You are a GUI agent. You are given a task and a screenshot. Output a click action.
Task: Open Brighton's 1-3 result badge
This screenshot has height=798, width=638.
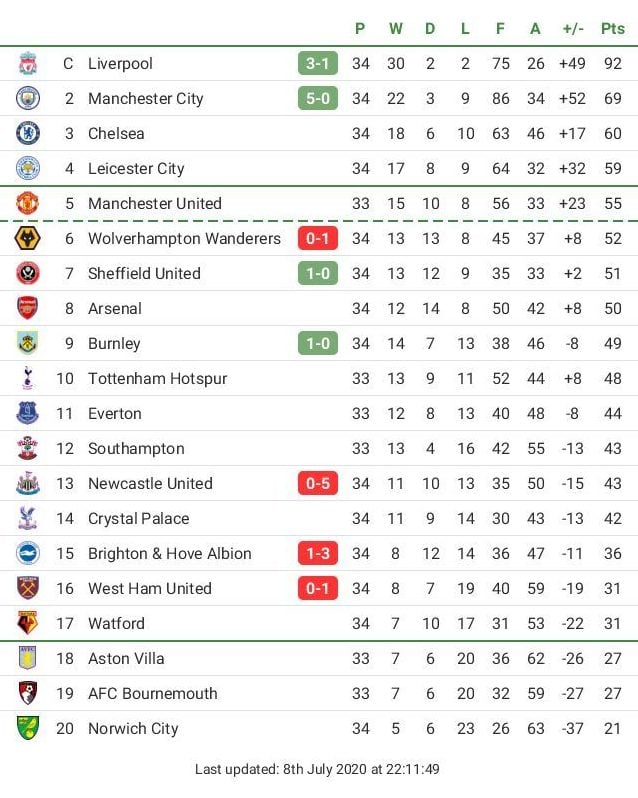(x=318, y=553)
